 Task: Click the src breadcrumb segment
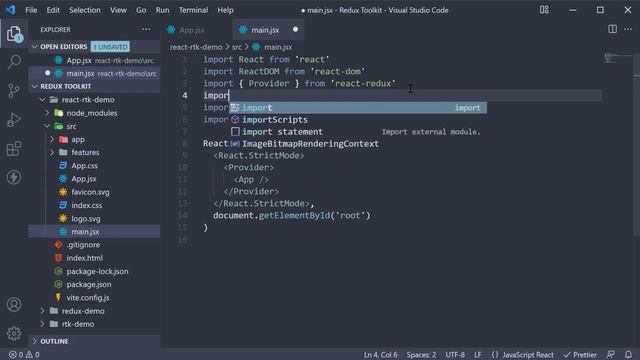(x=237, y=47)
